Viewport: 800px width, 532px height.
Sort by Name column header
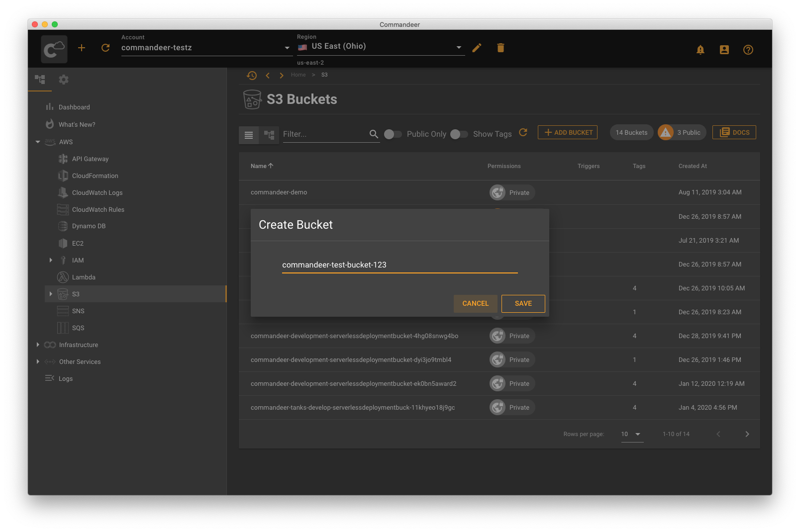(x=262, y=166)
